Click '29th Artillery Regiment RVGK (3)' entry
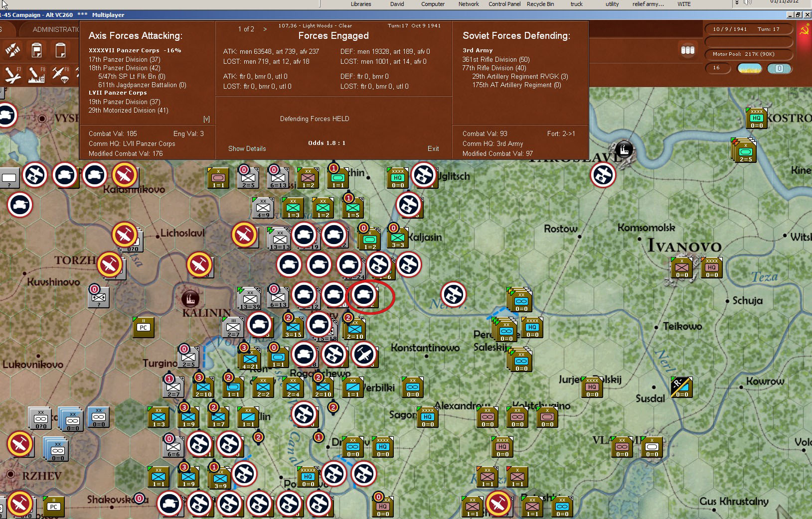812x519 pixels. pyautogui.click(x=520, y=76)
